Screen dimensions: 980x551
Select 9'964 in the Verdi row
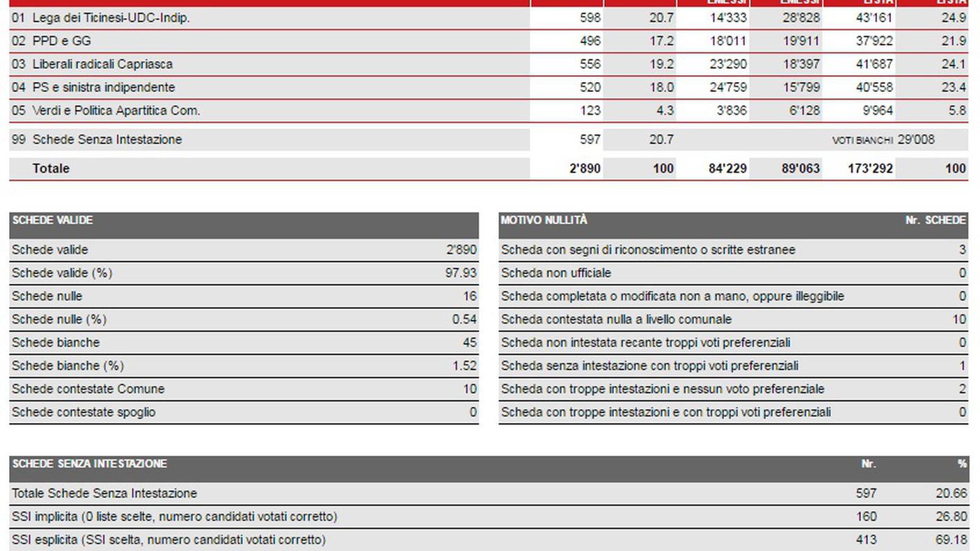coord(877,111)
